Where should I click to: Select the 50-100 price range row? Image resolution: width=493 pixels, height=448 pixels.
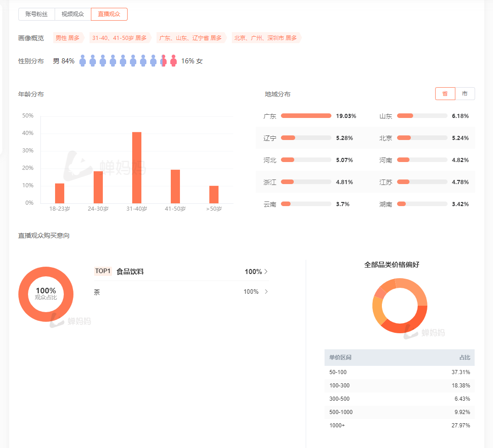click(399, 372)
